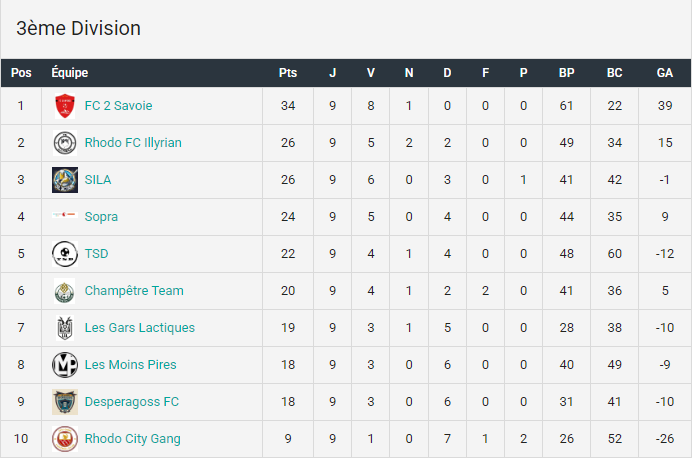Open the FC 2 Savoie team link
The width and height of the screenshot is (694, 461).
(x=118, y=106)
